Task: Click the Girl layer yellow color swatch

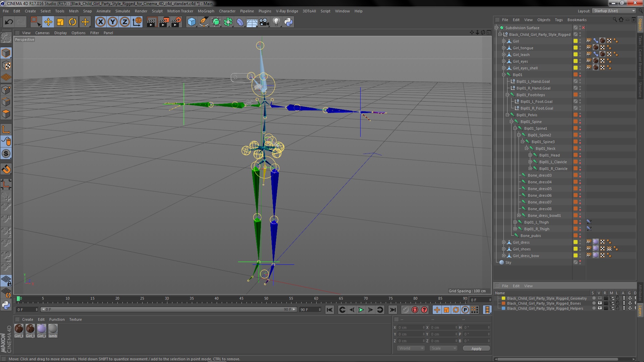Action: [x=576, y=41]
